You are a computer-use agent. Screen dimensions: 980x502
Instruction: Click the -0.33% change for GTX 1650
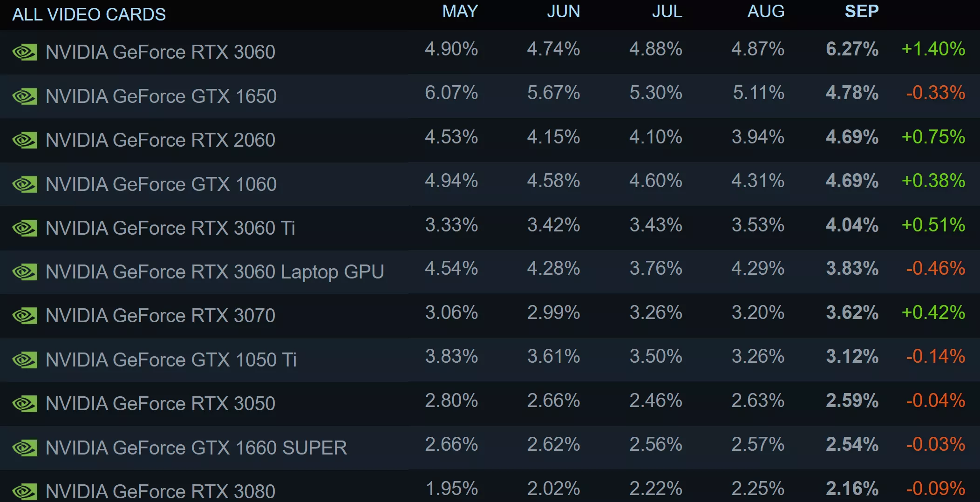tap(935, 93)
